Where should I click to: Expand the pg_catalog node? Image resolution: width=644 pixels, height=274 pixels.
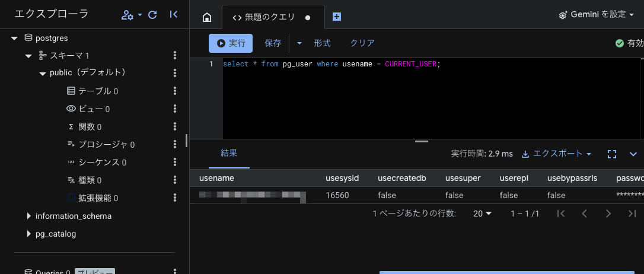[28, 234]
